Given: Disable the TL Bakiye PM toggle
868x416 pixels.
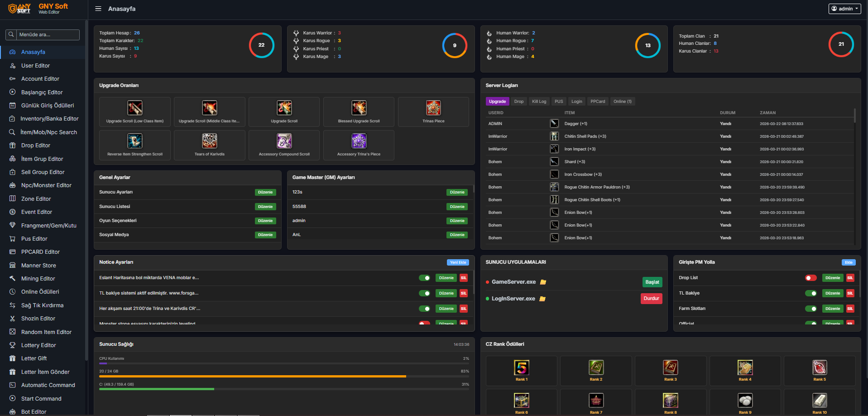Looking at the screenshot, I should 811,293.
